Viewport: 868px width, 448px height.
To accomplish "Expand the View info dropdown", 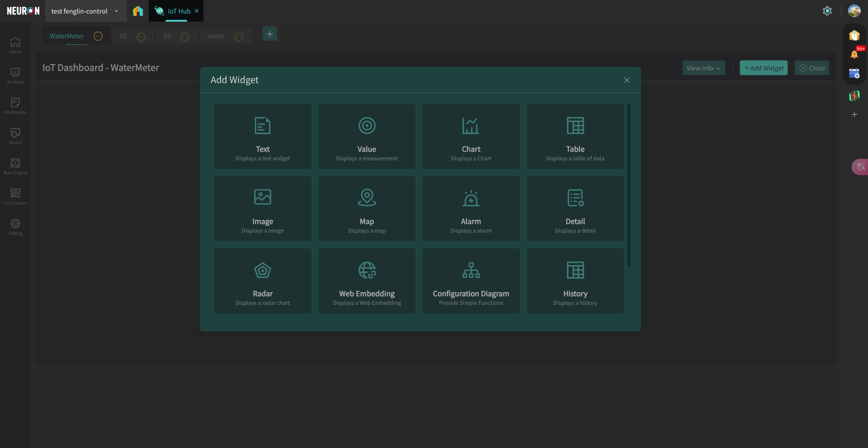I will tap(703, 68).
